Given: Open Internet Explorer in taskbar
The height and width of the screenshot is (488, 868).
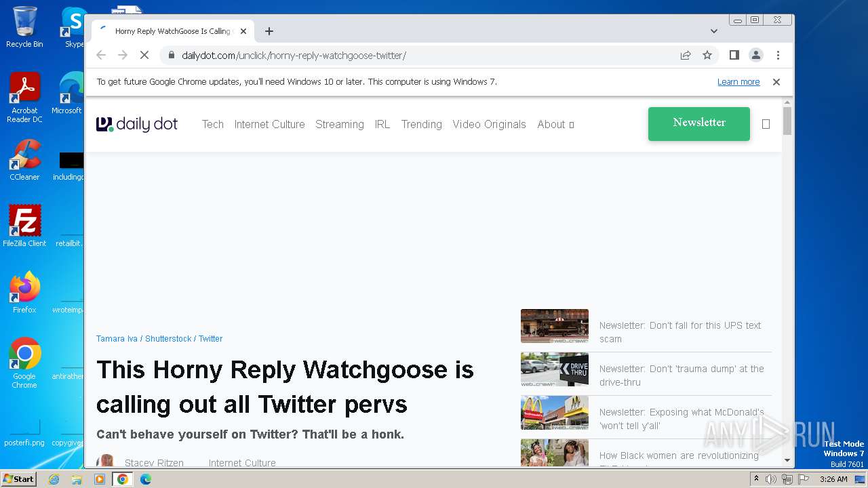Looking at the screenshot, I should point(54,479).
